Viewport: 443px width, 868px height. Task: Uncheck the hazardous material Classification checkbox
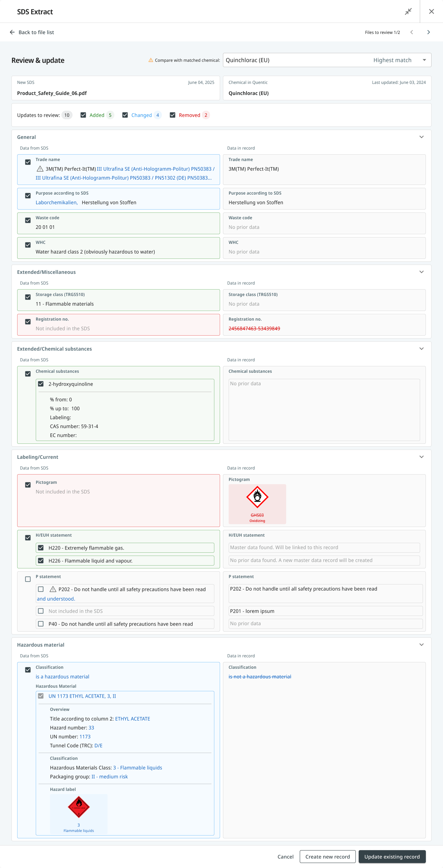[28, 670]
